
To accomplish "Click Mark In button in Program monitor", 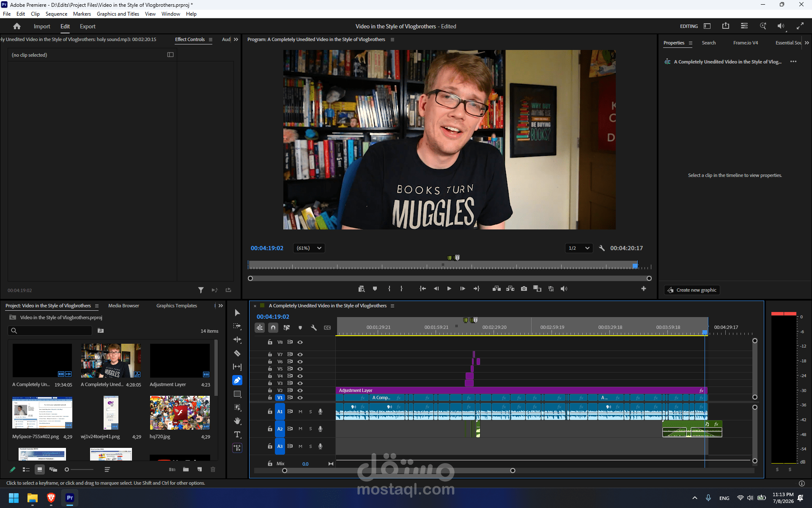I will (389, 289).
